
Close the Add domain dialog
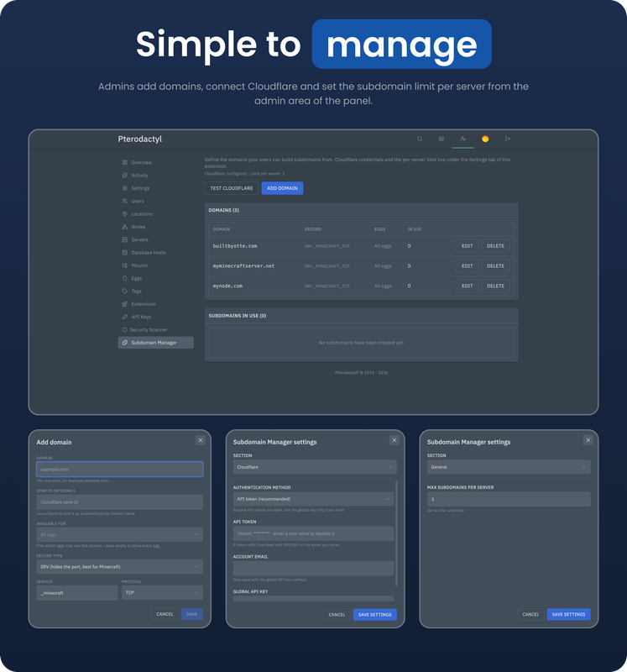point(201,440)
